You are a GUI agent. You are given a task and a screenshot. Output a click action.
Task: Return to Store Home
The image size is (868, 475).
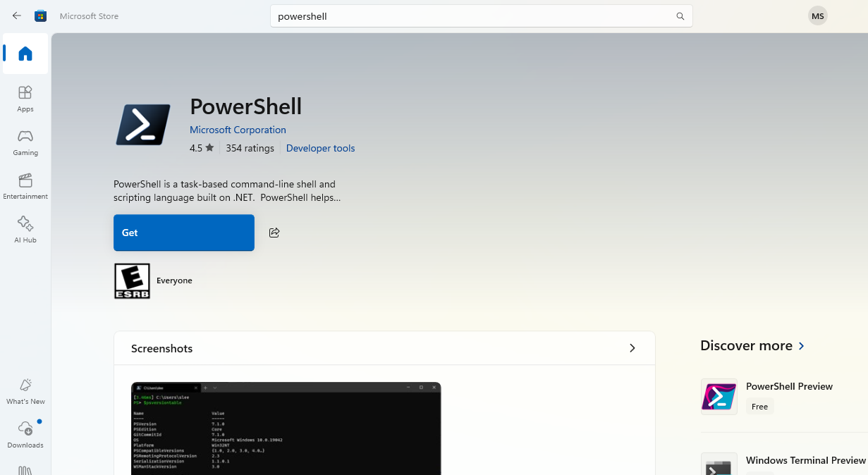[x=25, y=54]
